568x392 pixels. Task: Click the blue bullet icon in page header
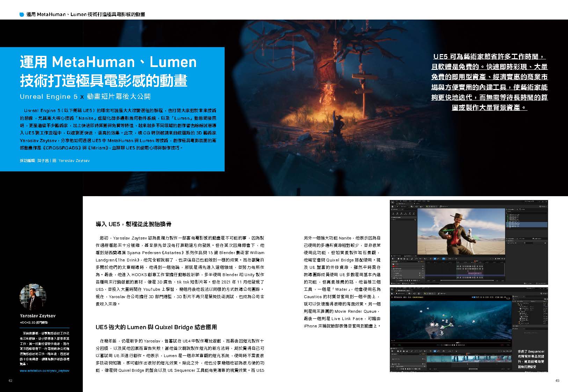point(22,14)
